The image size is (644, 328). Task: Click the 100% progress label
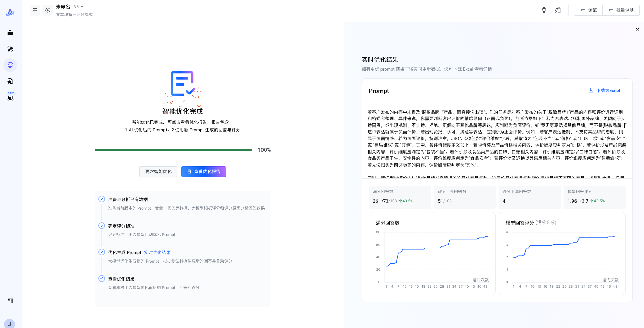pyautogui.click(x=264, y=150)
